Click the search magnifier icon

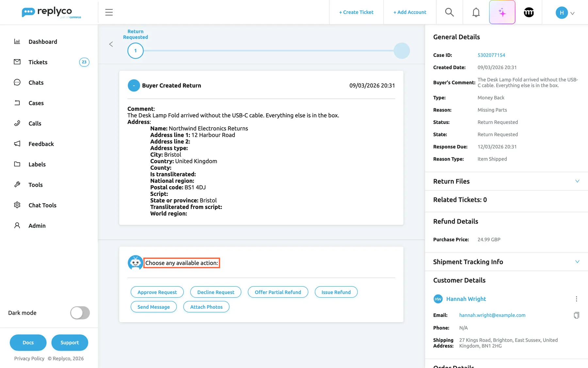449,12
